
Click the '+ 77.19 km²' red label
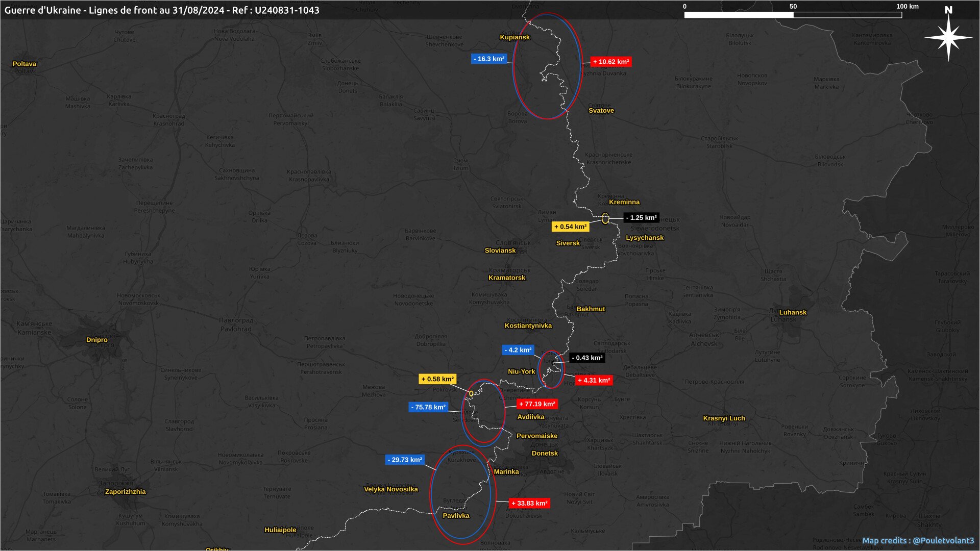(x=537, y=404)
